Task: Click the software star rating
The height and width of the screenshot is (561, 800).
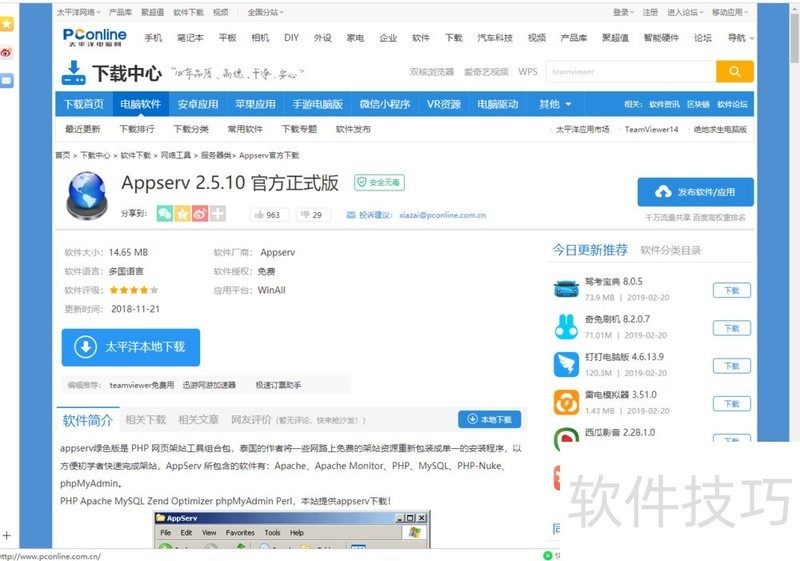Action: click(x=134, y=290)
